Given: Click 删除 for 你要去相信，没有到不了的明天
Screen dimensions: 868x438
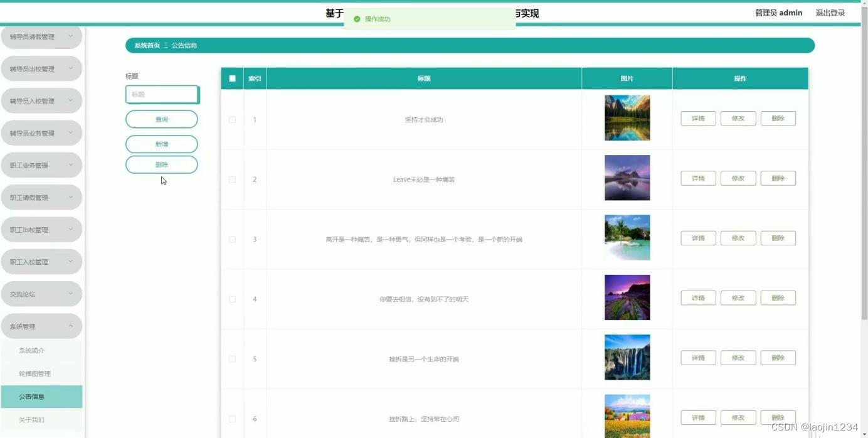Looking at the screenshot, I should [778, 298].
